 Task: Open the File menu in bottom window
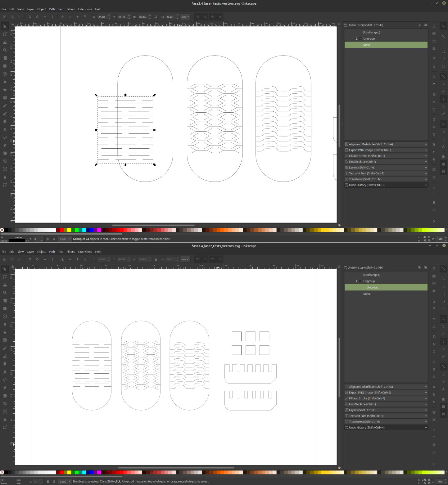point(4,252)
